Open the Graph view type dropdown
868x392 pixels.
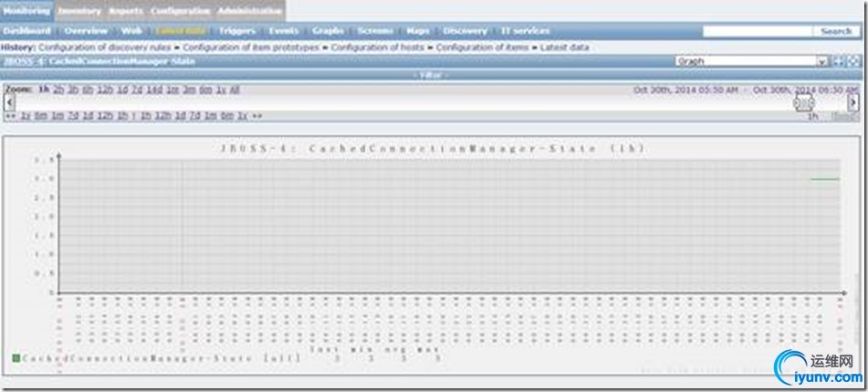pyautogui.click(x=752, y=61)
